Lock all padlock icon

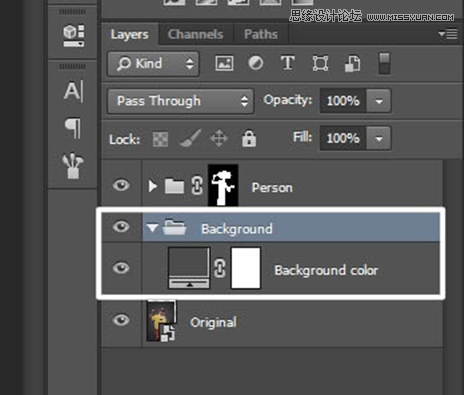point(249,138)
